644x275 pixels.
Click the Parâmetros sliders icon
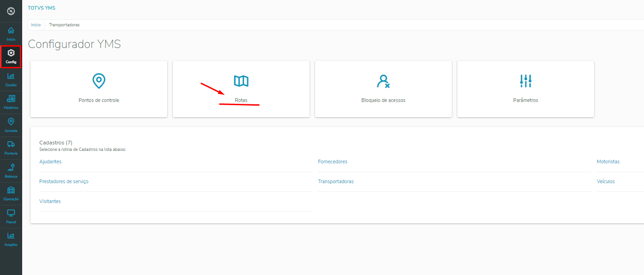click(526, 81)
